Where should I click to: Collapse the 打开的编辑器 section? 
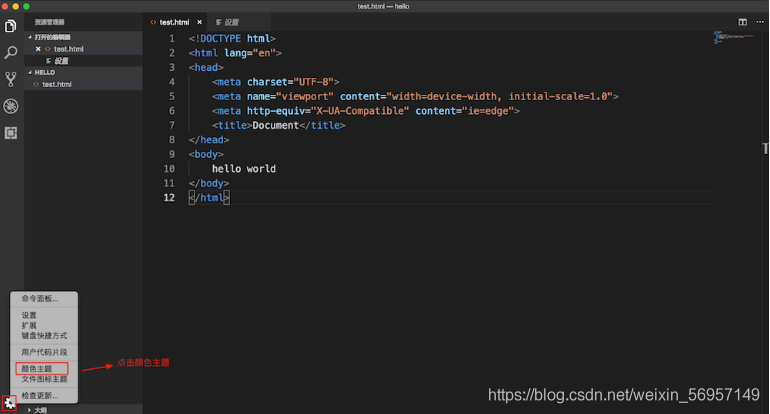point(53,37)
